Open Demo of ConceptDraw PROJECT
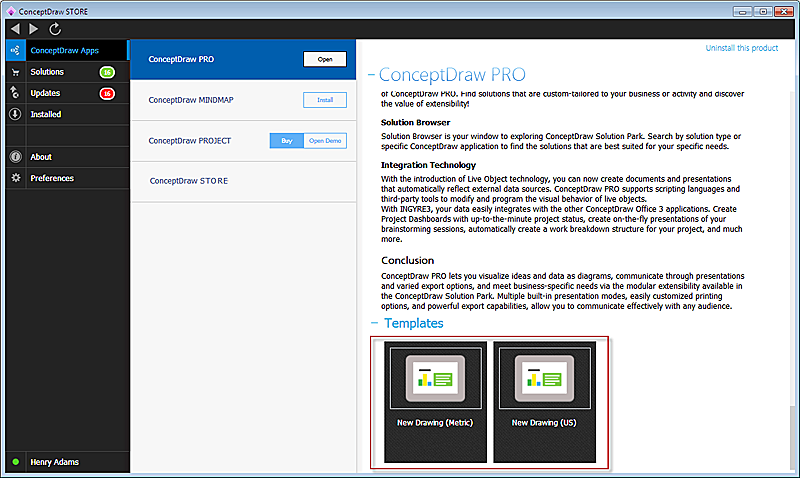 coord(325,141)
